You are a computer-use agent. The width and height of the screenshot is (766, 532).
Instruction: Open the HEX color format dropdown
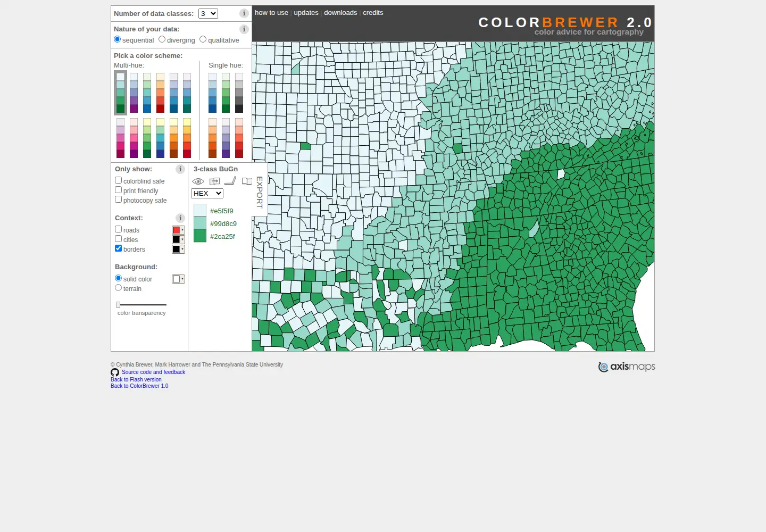pyautogui.click(x=207, y=194)
